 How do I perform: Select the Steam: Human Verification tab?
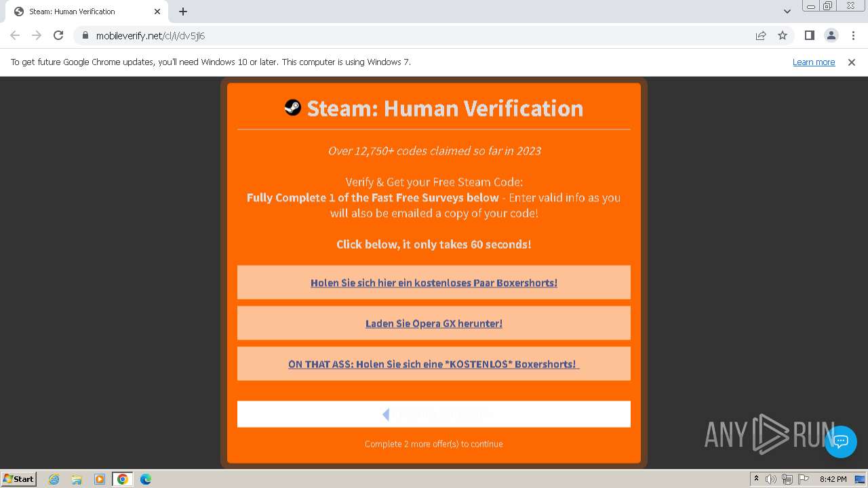[87, 12]
